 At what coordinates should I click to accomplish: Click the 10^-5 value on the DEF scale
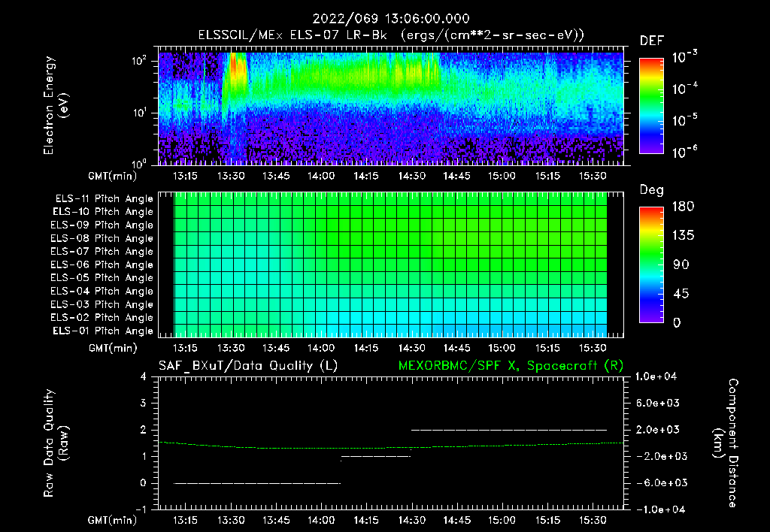point(684,120)
